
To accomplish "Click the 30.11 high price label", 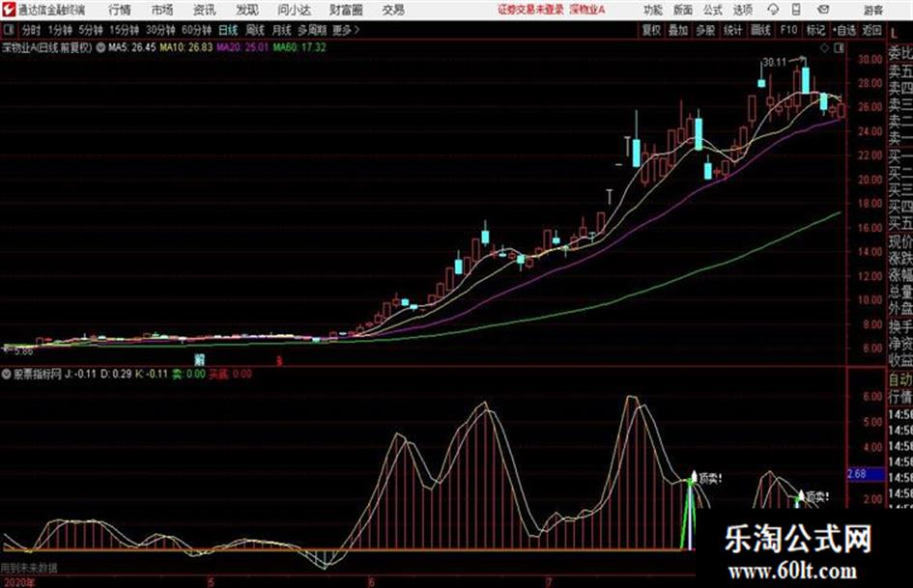I will (775, 62).
